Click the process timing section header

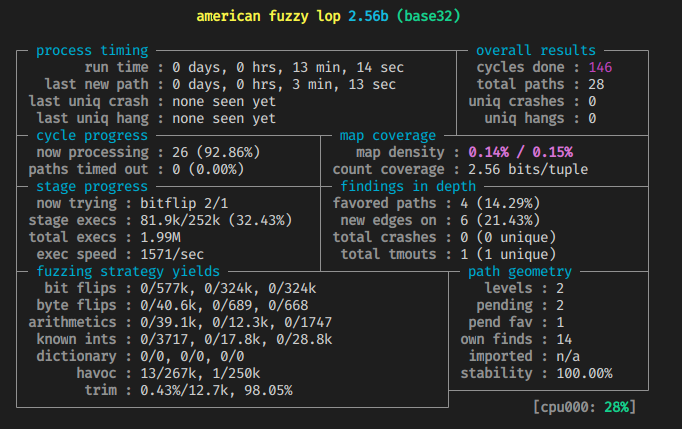tap(92, 50)
